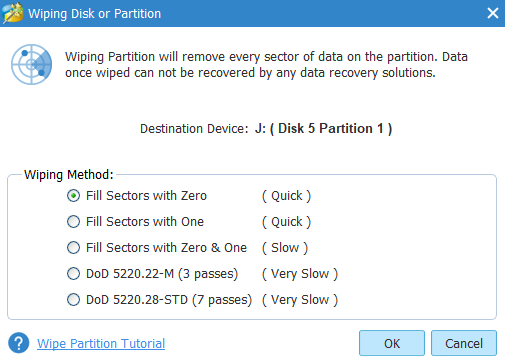
Task: Click the Quick label beside Fill with Zero
Action: pyautogui.click(x=286, y=196)
